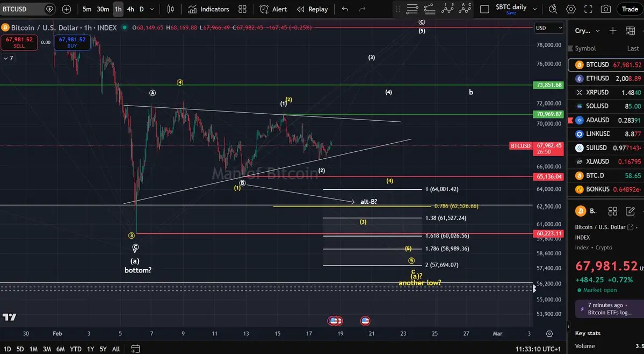Expand the timeframe interval dropdown chevron

pyautogui.click(x=152, y=9)
